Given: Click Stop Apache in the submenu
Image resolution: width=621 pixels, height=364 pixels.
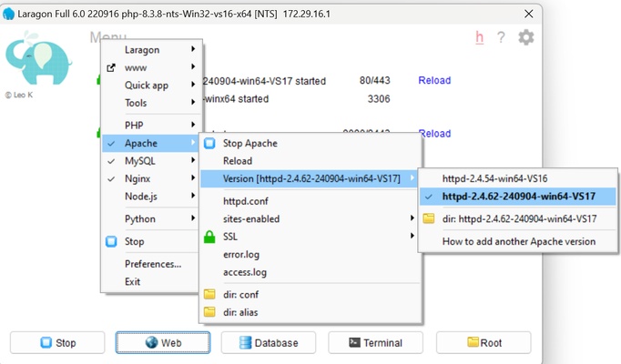Looking at the screenshot, I should pos(249,144).
